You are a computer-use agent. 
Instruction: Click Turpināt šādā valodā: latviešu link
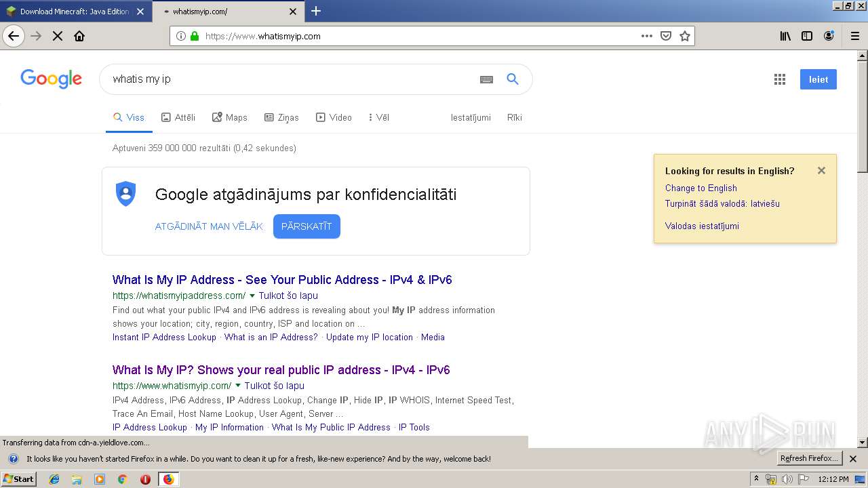tap(722, 204)
